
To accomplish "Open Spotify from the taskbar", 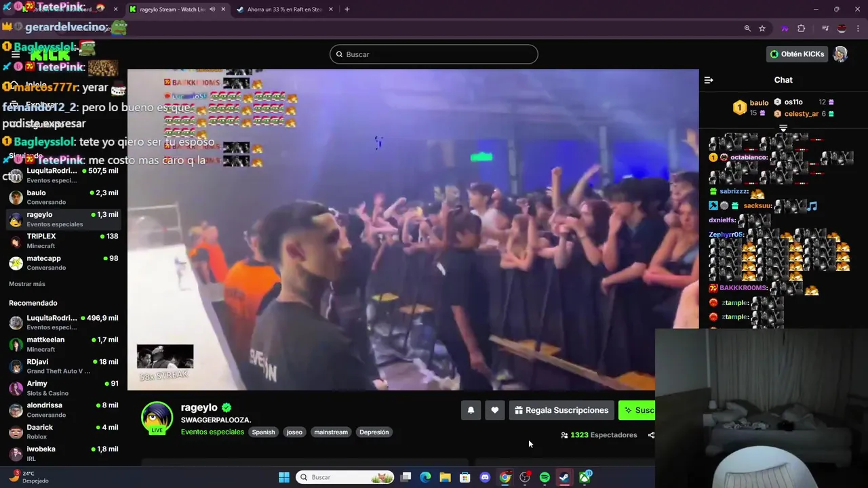I will (545, 477).
